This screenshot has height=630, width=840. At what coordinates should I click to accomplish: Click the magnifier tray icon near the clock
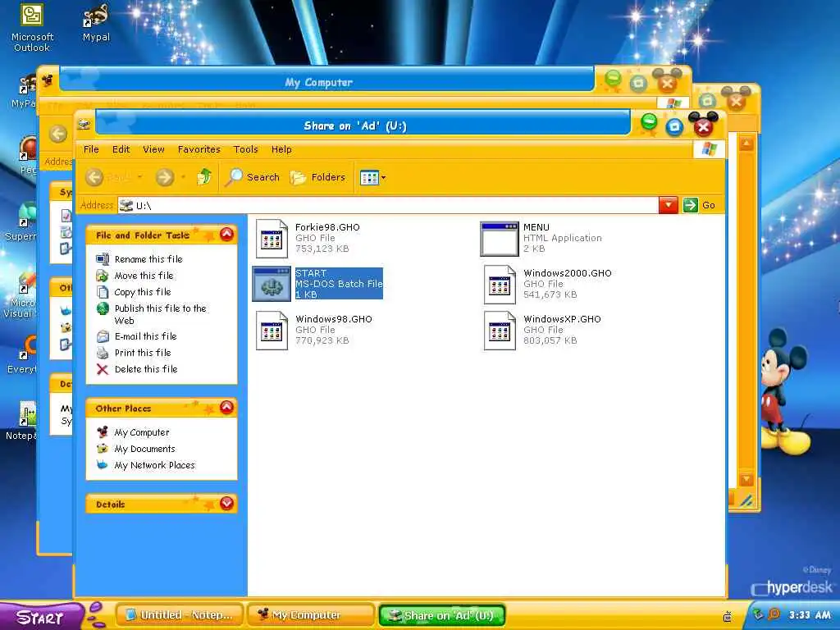(774, 614)
